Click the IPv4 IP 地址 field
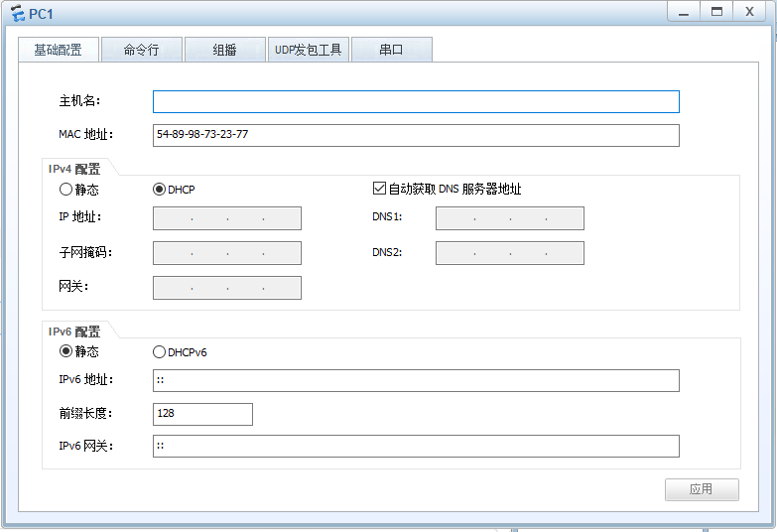 [227, 218]
